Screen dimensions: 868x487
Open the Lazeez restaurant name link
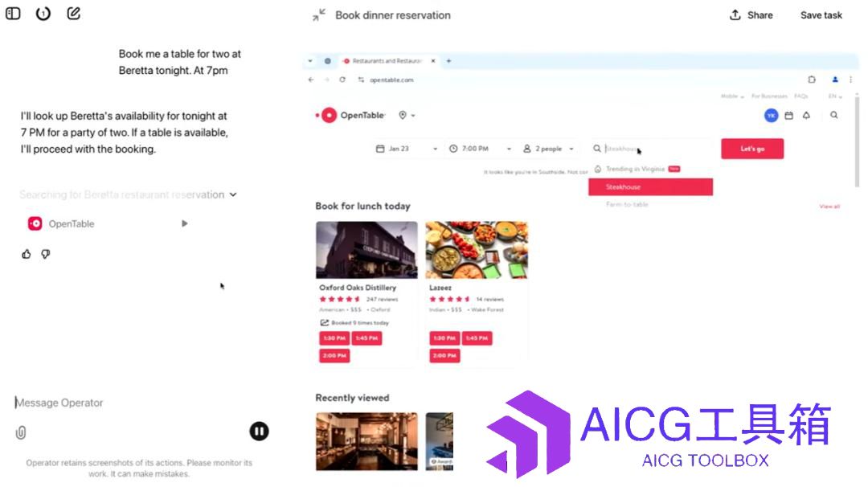click(440, 288)
